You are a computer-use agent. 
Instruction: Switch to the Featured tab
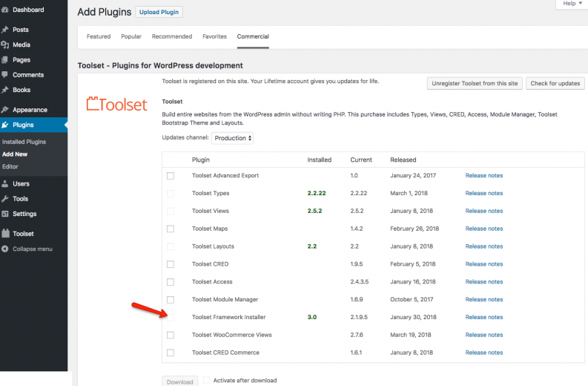point(99,36)
